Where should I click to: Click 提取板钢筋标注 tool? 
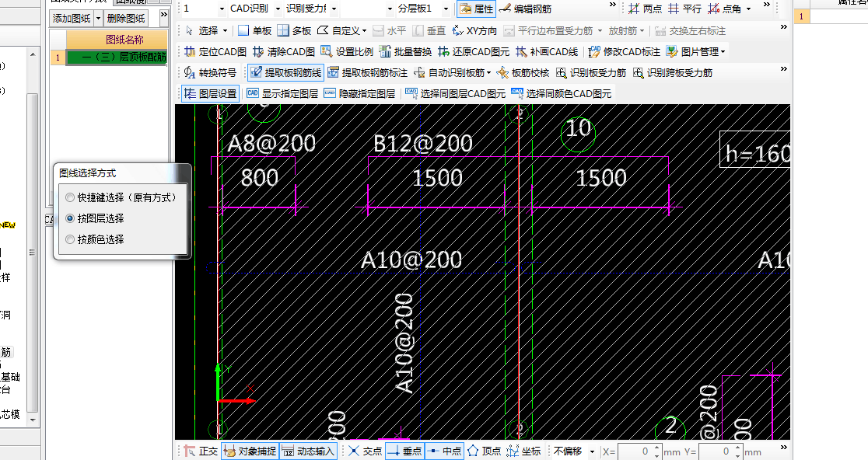point(368,72)
